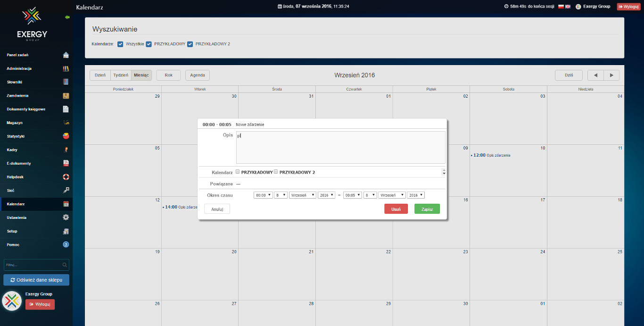
Task: Switch to Agenda view
Action: (198, 75)
